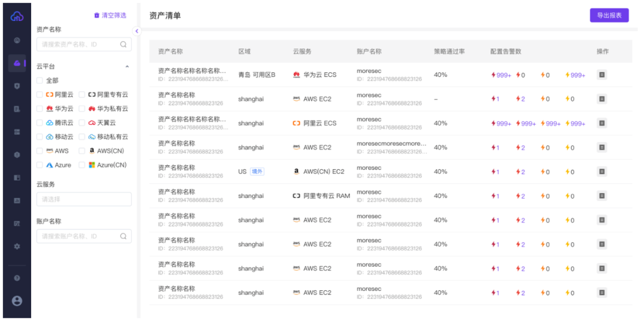Viewport: 644px width, 322px height.
Task: Click 阿里专有云 RAM service cell
Action: tap(321, 196)
